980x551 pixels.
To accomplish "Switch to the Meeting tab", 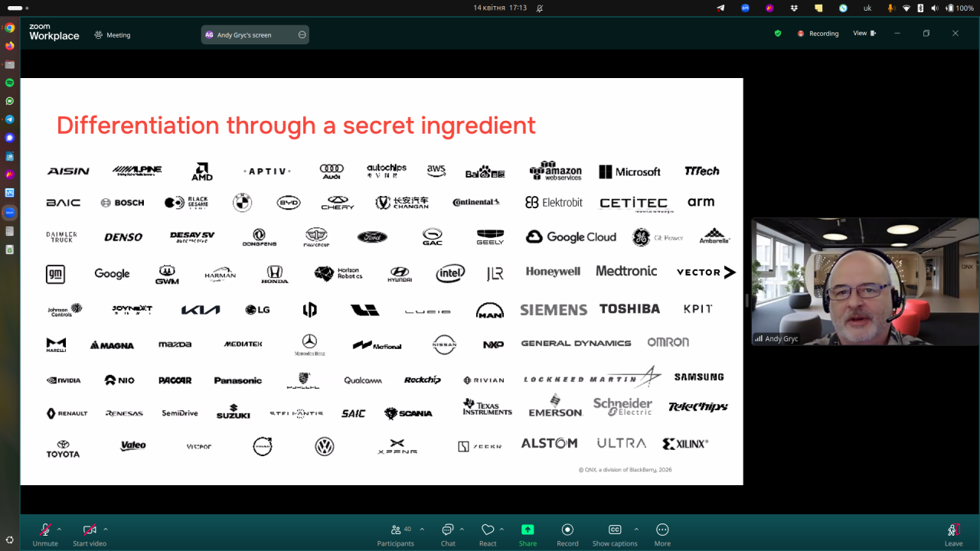I will click(112, 34).
